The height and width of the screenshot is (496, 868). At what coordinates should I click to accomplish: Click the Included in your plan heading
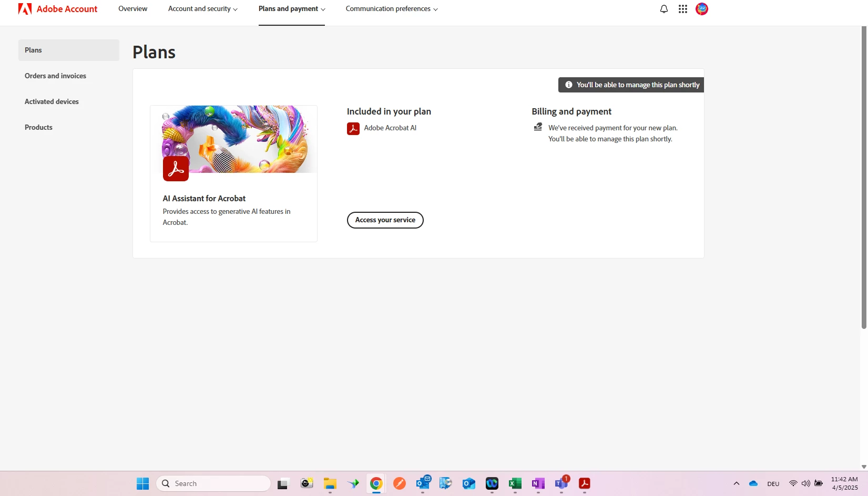pos(389,111)
